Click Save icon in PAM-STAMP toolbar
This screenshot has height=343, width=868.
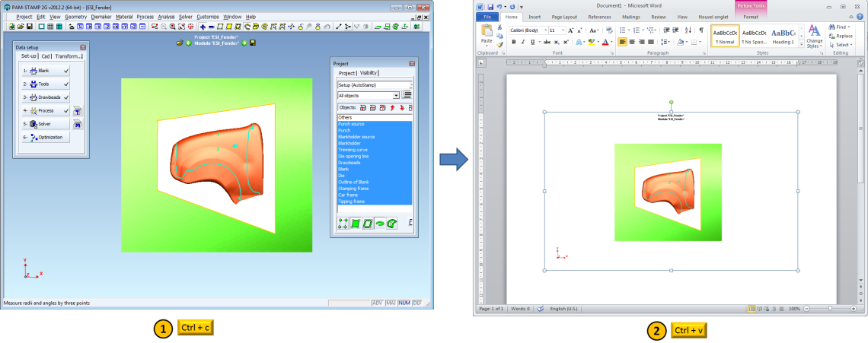click(30, 27)
